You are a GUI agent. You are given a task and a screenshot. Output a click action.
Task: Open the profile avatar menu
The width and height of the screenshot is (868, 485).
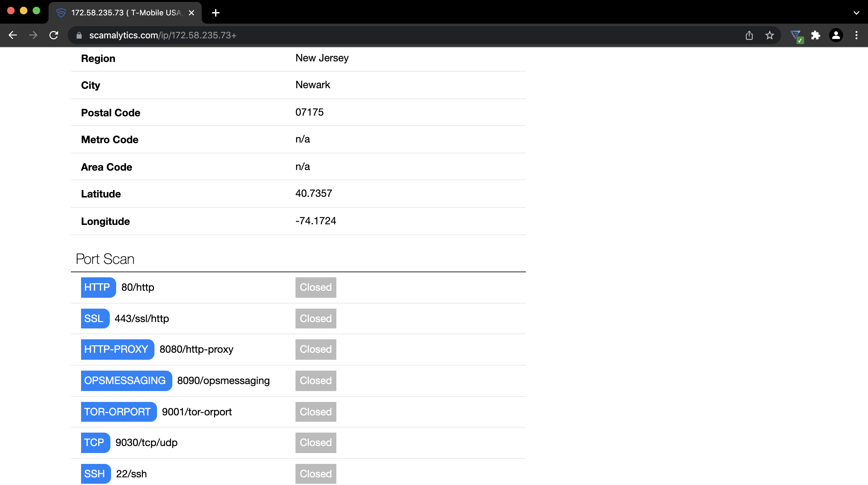[836, 35]
